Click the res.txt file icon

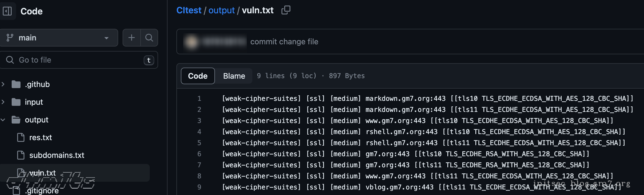[21, 137]
